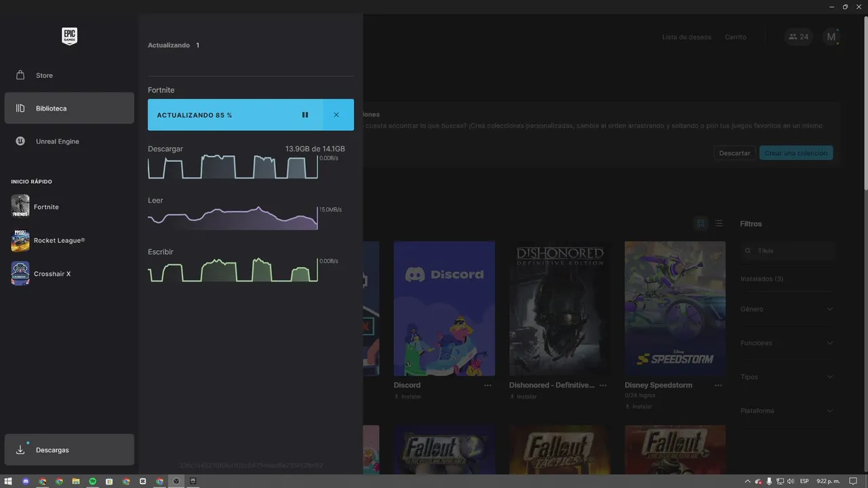
Task: Open the notification center icon
Action: (854, 481)
